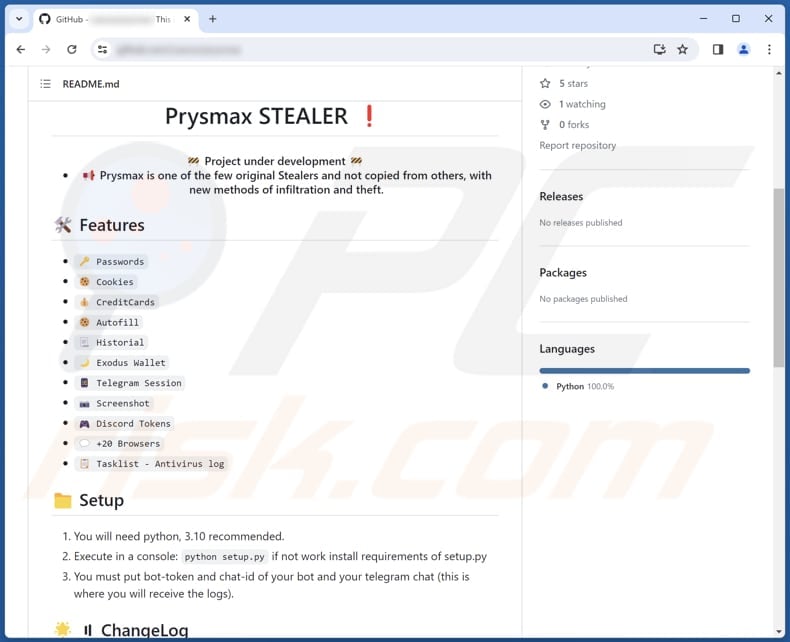
Task: Select the README.md file label
Action: (91, 84)
